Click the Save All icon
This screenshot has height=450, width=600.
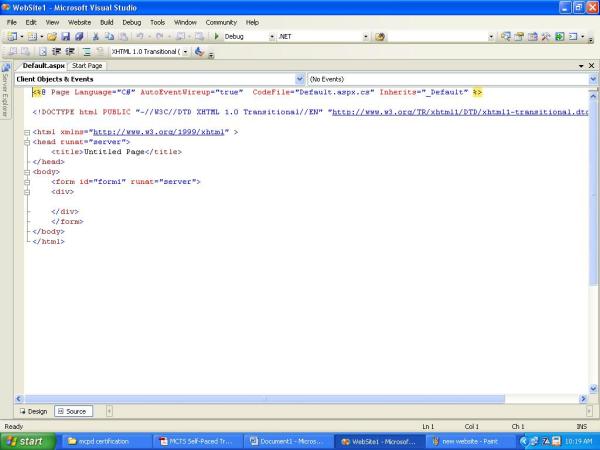79,37
